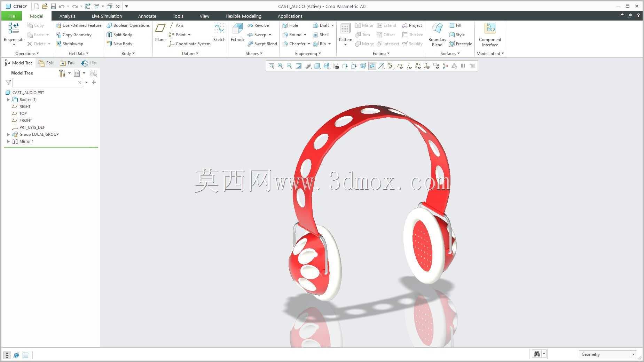Click the Fill surface tool
The width and height of the screenshot is (644, 362).
(455, 25)
